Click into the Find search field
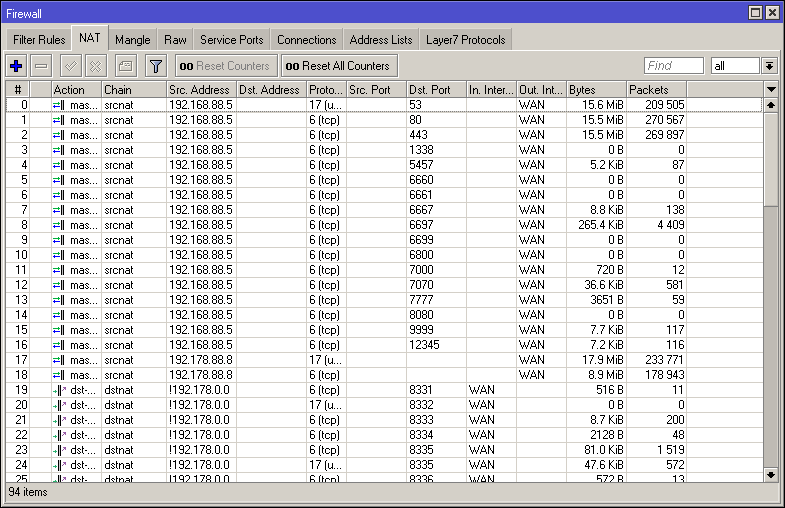 tap(673, 66)
